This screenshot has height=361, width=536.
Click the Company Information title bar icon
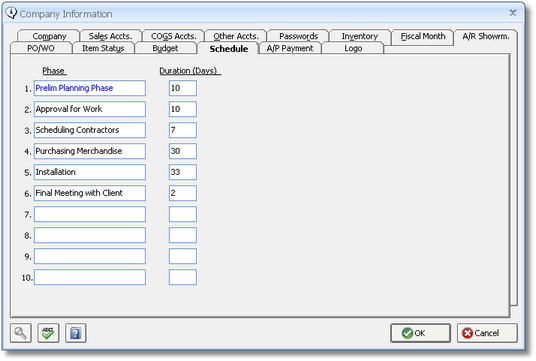11,13
